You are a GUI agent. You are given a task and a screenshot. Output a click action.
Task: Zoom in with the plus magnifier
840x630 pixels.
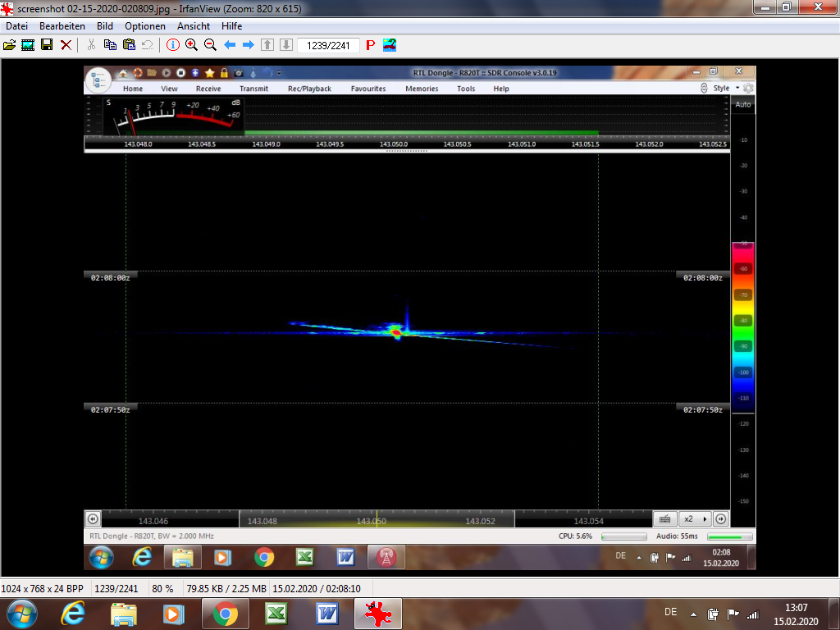pyautogui.click(x=191, y=45)
